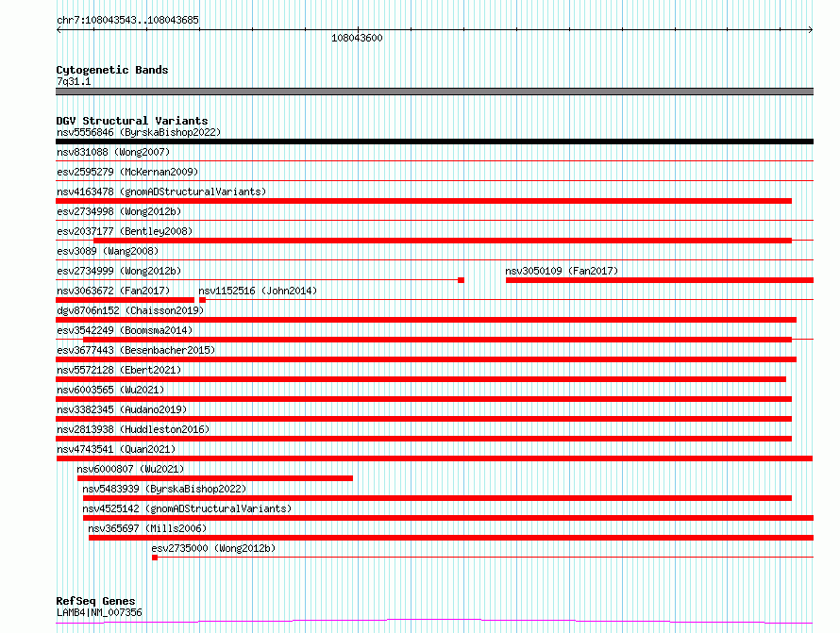Open the DGV Structural Variants track title
Image resolution: width=840 pixels, height=633 pixels.
[x=132, y=121]
